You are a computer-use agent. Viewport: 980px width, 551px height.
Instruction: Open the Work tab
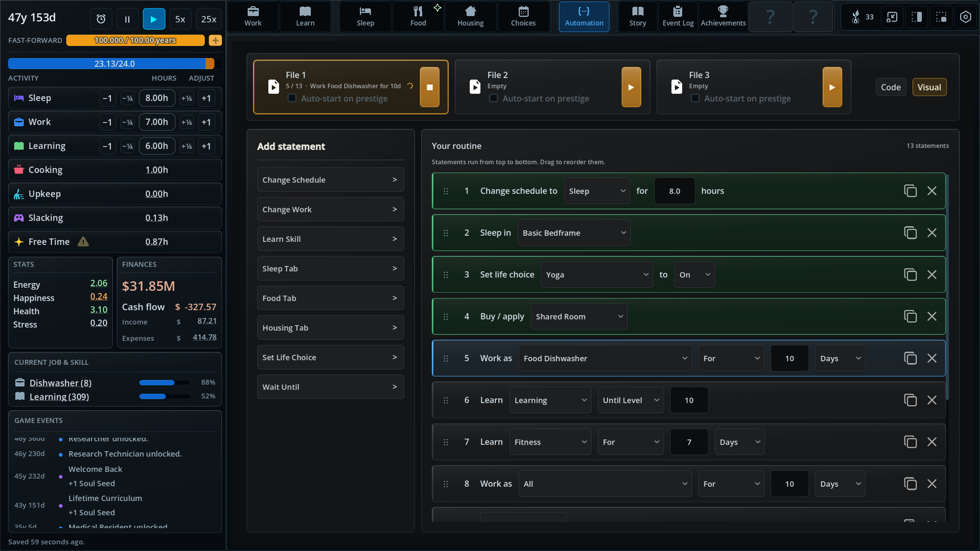(253, 17)
